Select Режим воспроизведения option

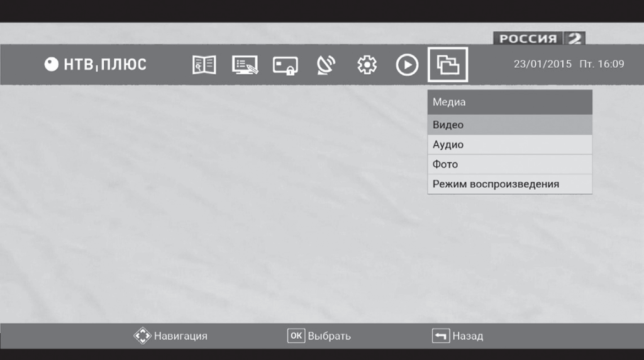tap(509, 184)
